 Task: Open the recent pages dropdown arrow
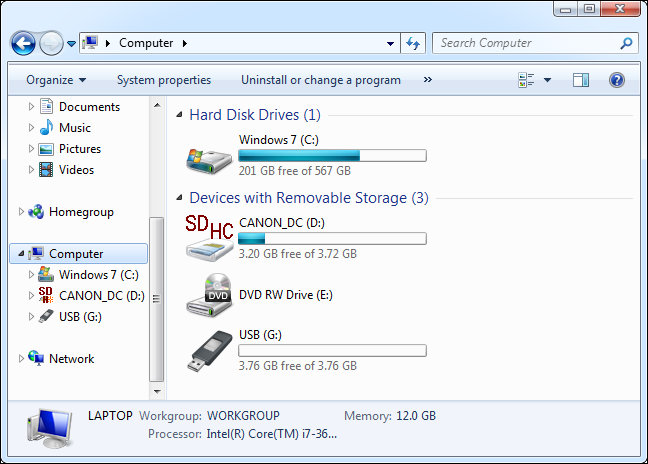[x=71, y=43]
